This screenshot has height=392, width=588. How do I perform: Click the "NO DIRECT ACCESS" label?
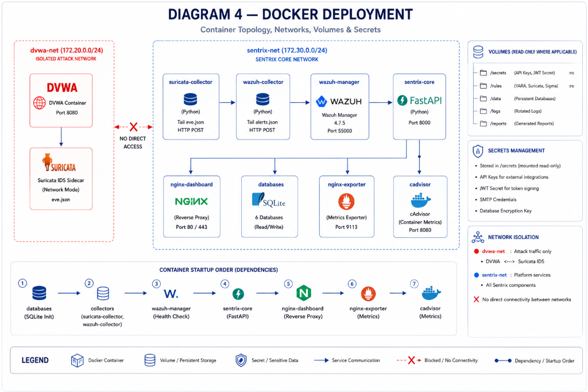pos(133,143)
